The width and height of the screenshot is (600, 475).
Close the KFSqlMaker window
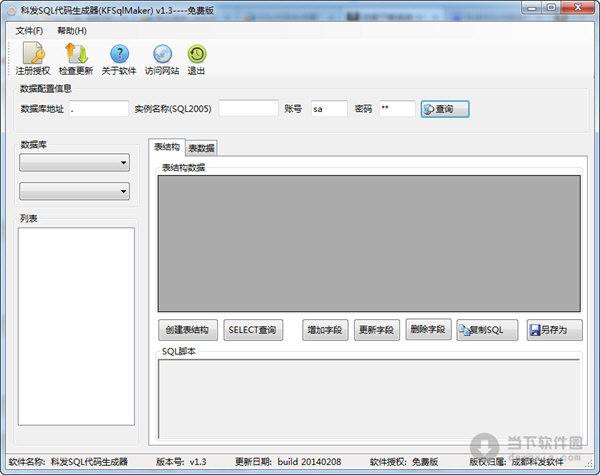[578, 8]
